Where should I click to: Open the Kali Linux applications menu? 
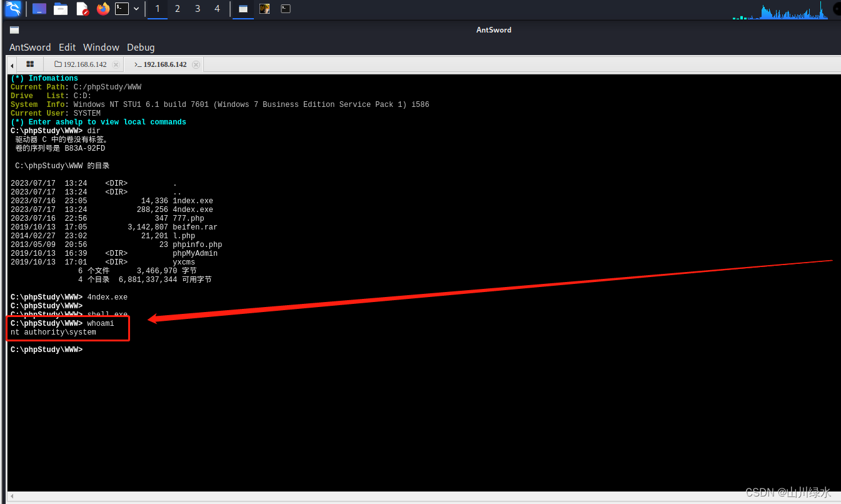[x=13, y=9]
